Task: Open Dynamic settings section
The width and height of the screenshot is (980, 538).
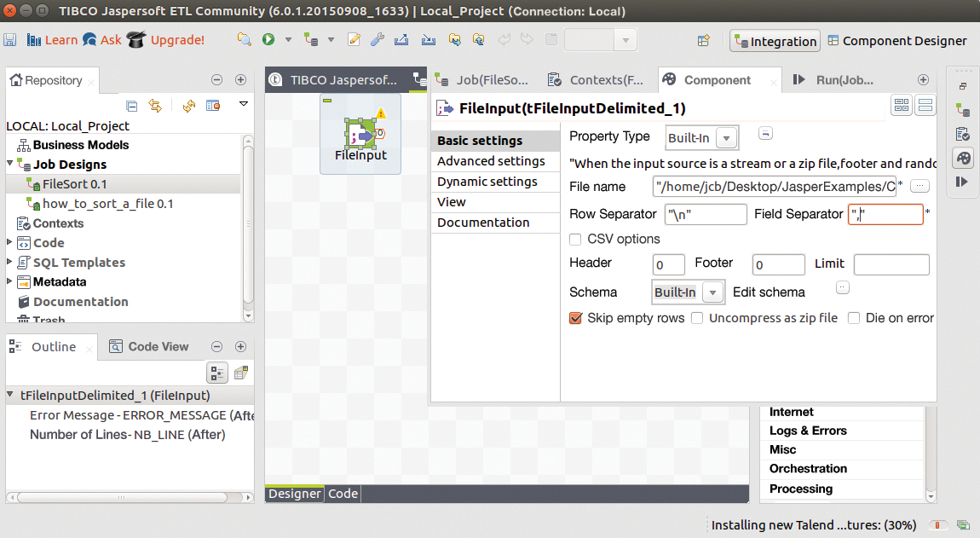Action: pos(496,182)
